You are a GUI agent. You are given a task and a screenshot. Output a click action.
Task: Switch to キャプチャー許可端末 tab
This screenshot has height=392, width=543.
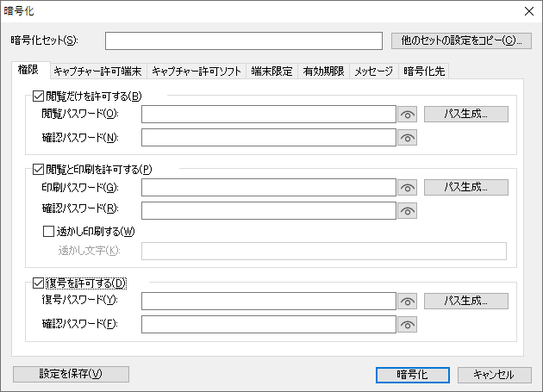click(x=97, y=72)
